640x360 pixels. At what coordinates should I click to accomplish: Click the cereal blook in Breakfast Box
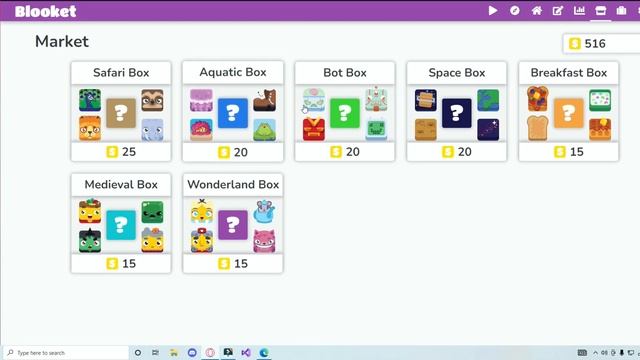tap(600, 100)
